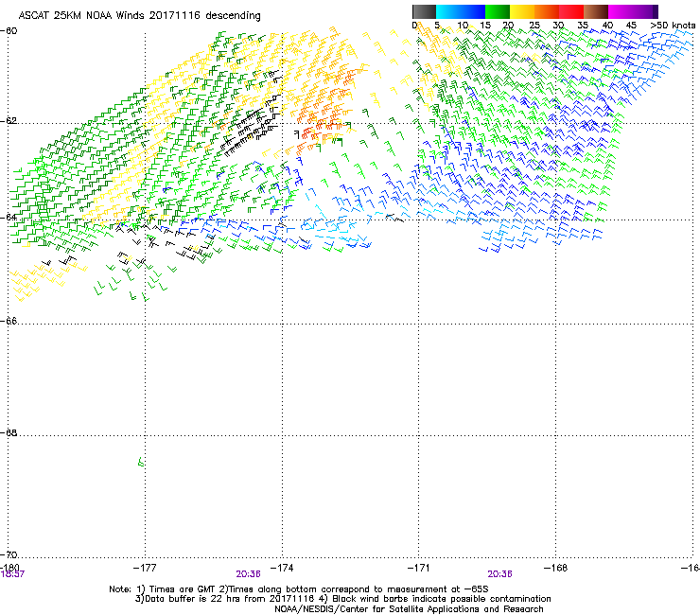Click the '10' legend scale number
The image size is (700, 615).
(x=463, y=26)
